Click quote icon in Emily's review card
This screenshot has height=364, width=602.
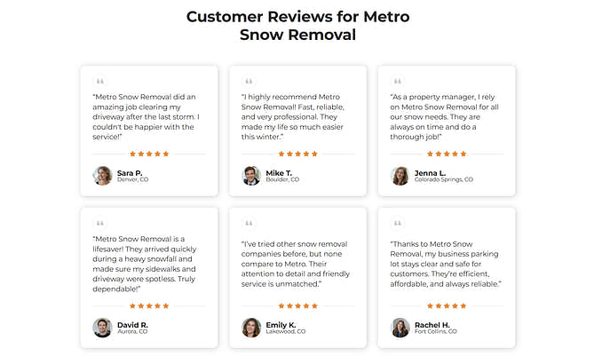pyautogui.click(x=249, y=224)
